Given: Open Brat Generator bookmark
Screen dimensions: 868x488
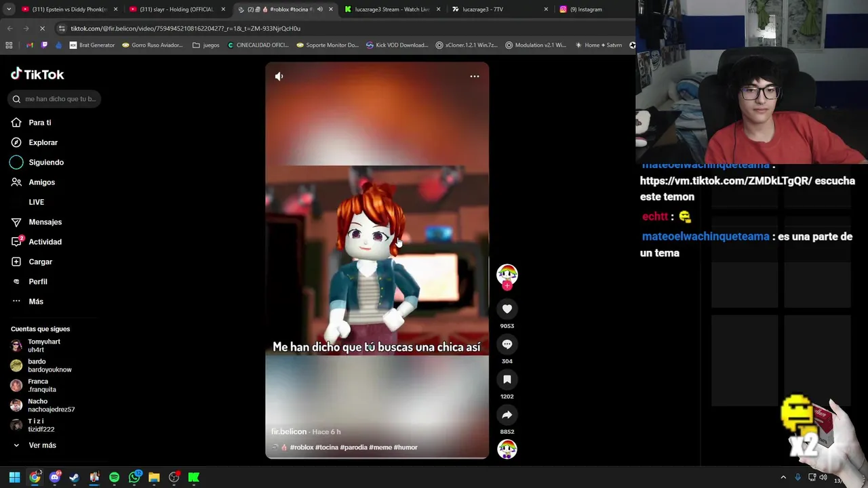Looking at the screenshot, I should (92, 45).
